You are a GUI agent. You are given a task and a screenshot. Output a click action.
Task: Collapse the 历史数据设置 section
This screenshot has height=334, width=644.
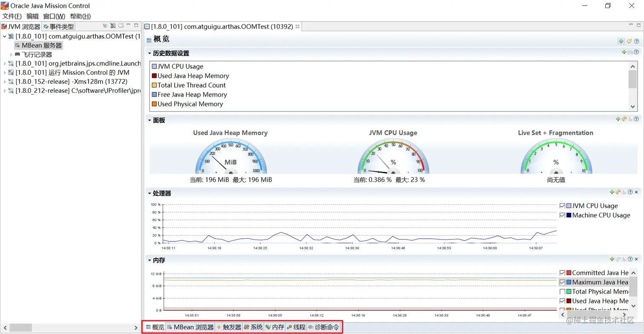point(150,53)
